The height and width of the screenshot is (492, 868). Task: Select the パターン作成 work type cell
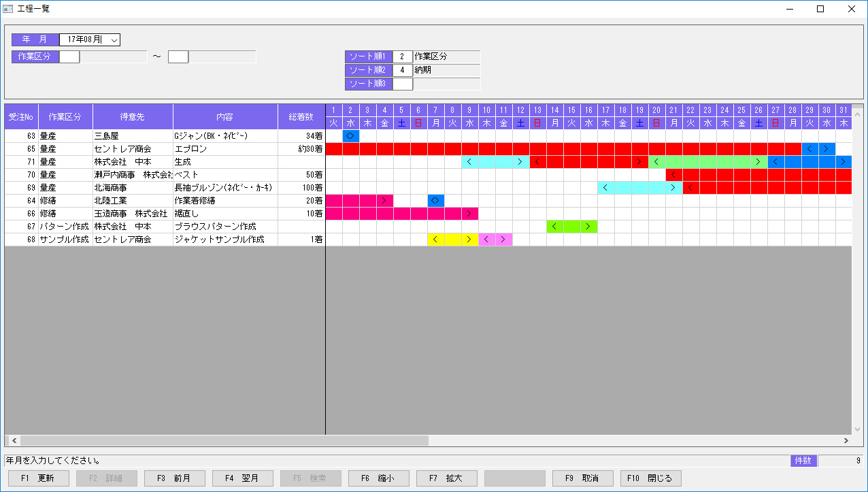point(65,227)
